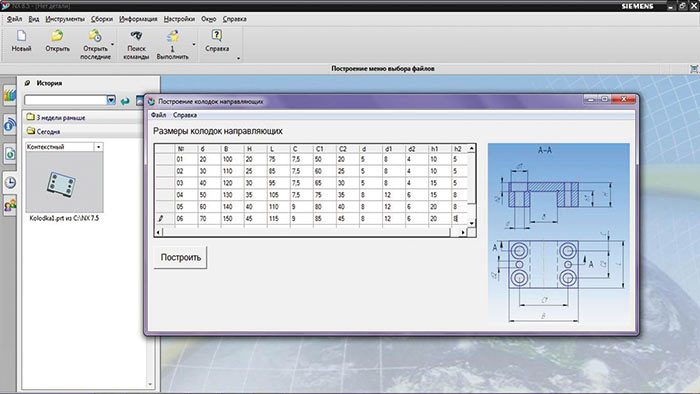Open the Информация menu

138,19
